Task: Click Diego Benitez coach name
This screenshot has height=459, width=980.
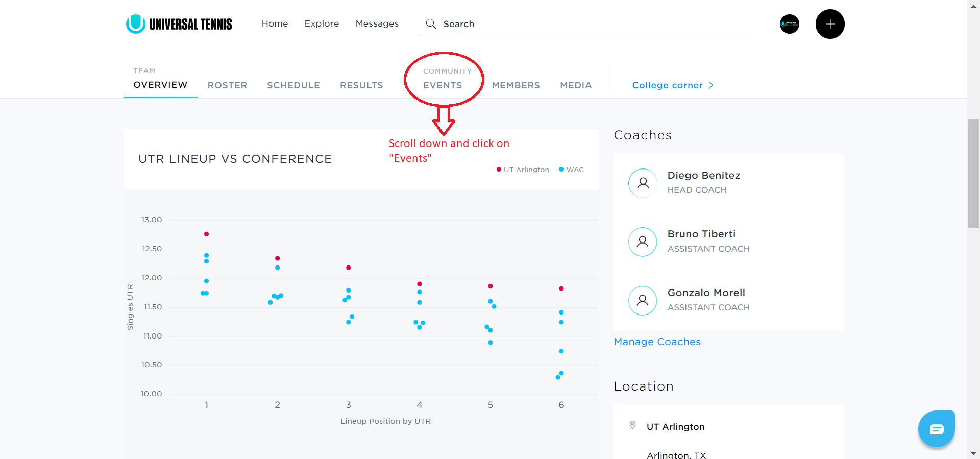Action: coord(704,175)
